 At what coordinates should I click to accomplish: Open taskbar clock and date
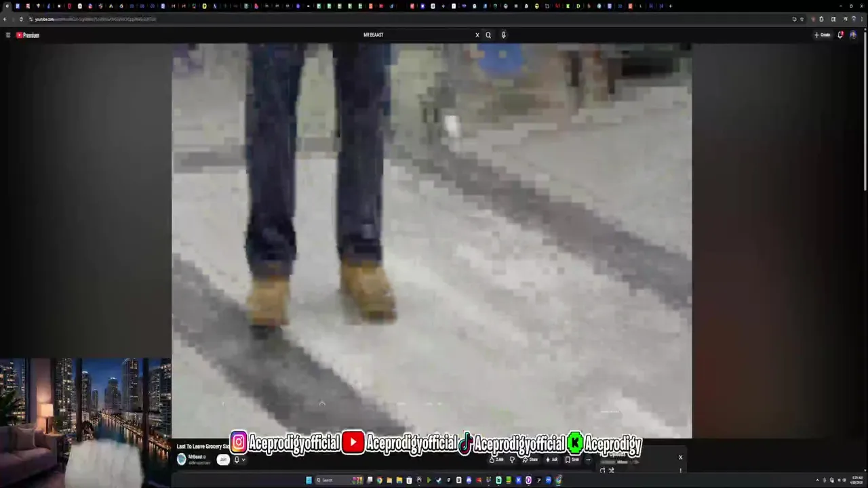858,480
